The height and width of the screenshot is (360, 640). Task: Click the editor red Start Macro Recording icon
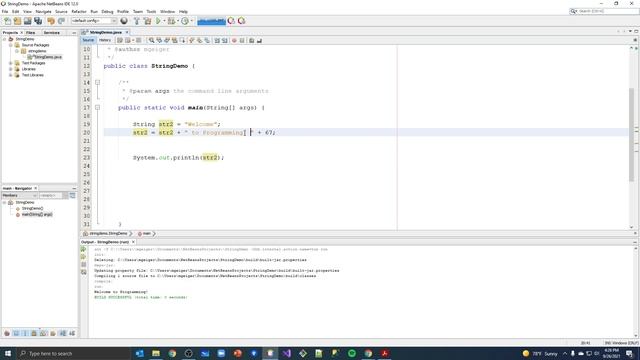234,40
